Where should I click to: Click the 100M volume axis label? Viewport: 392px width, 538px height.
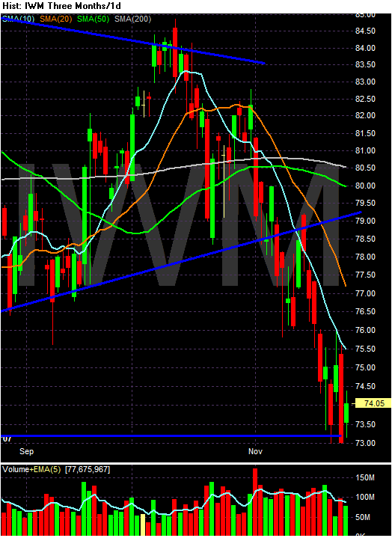click(x=365, y=497)
